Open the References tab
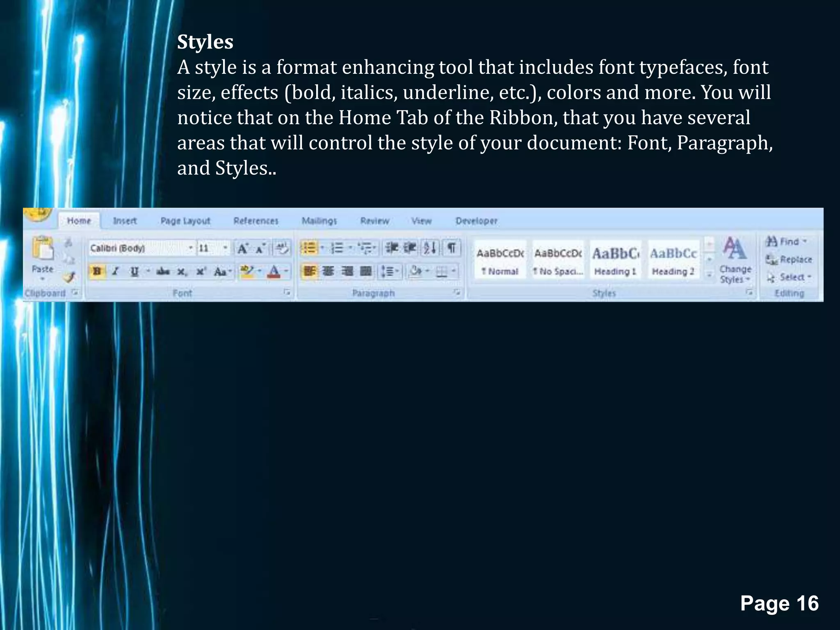840x630 pixels. (256, 221)
